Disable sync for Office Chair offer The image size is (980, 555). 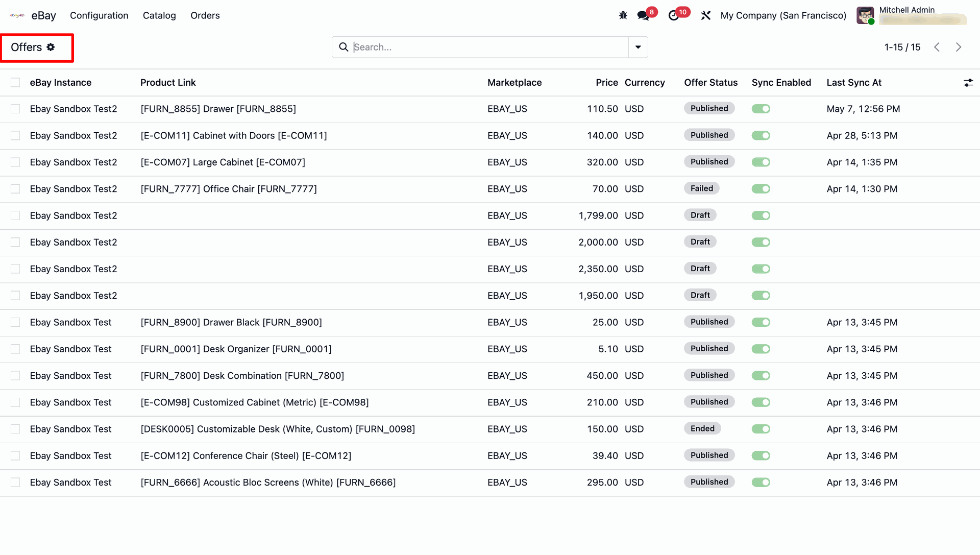click(x=761, y=189)
